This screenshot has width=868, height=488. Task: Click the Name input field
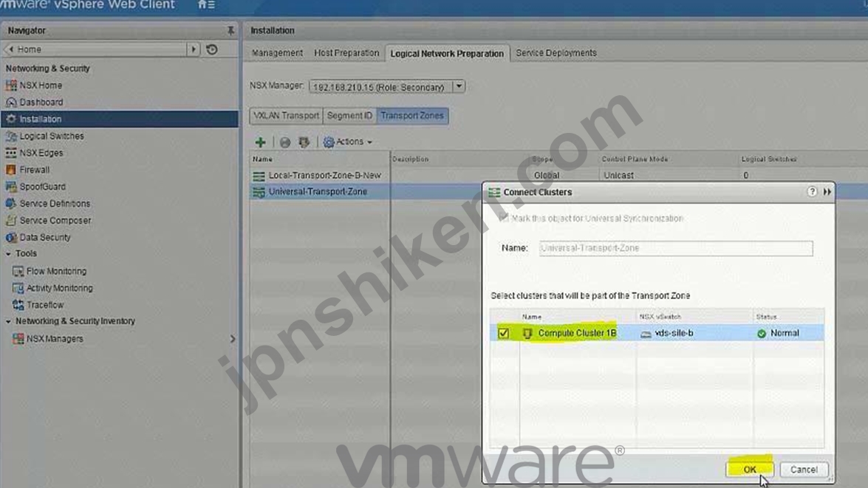[x=676, y=248]
